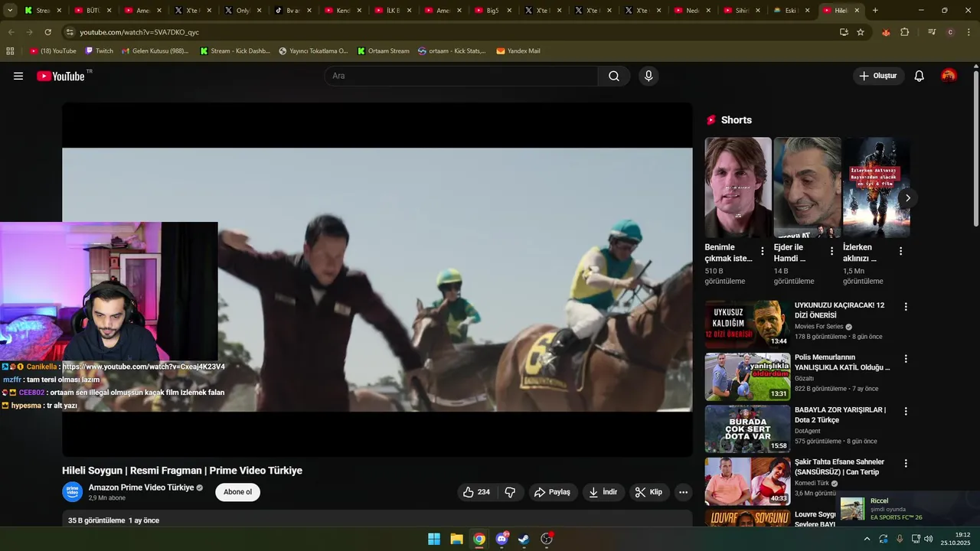This screenshot has height=551, width=980.
Task: Open the Polis Memurlarının video thumbnail
Action: point(747,377)
